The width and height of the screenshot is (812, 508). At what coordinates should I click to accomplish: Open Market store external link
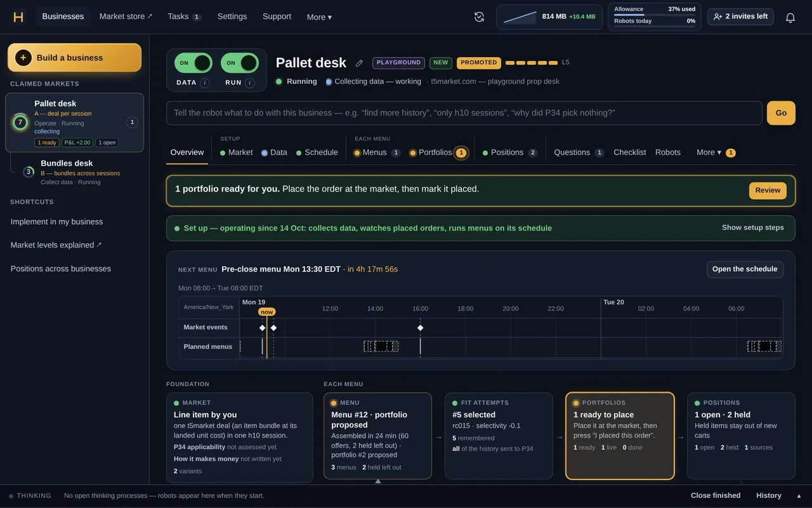126,17
